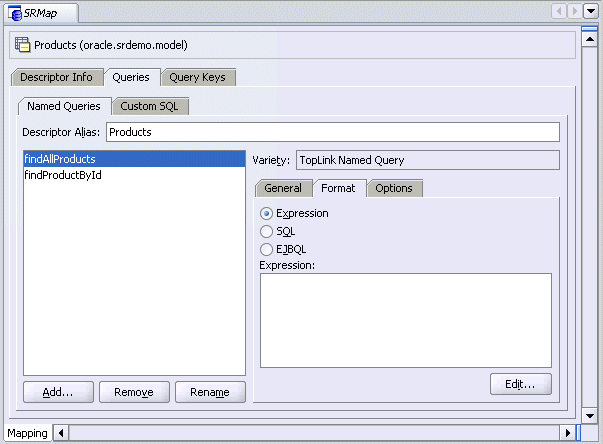Select the Mapping tab at the bottom

pos(27,433)
